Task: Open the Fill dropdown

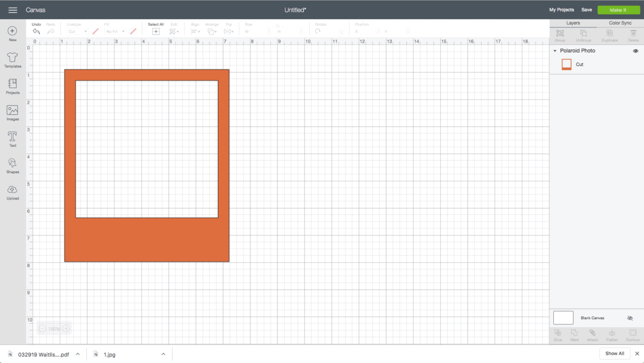Action: click(x=115, y=32)
